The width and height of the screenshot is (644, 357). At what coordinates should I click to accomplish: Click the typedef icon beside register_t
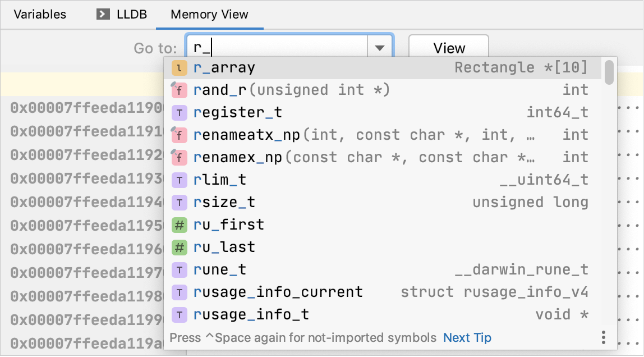[x=178, y=112]
